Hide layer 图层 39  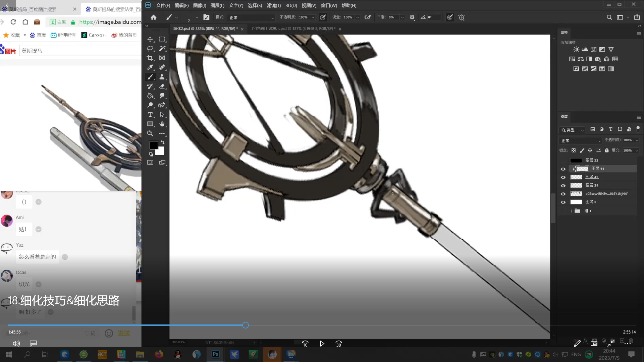click(x=563, y=186)
